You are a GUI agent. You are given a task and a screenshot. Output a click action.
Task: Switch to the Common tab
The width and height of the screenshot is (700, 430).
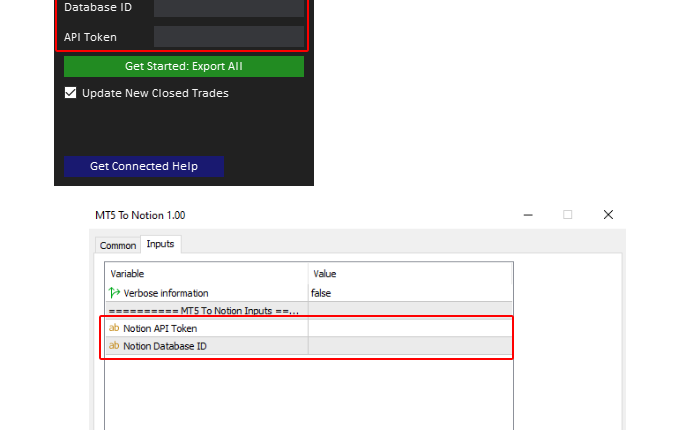coord(118,245)
